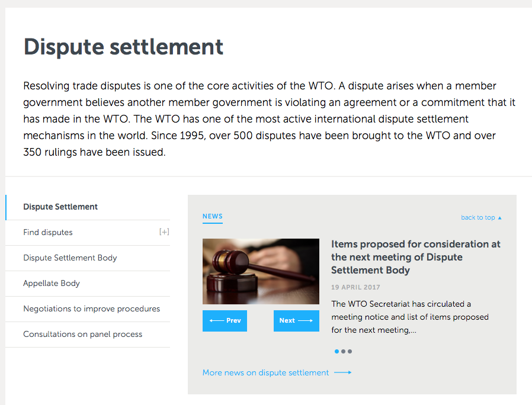Open More news on dispute settlement link
Screen dimensions: 532x405
(x=265, y=372)
